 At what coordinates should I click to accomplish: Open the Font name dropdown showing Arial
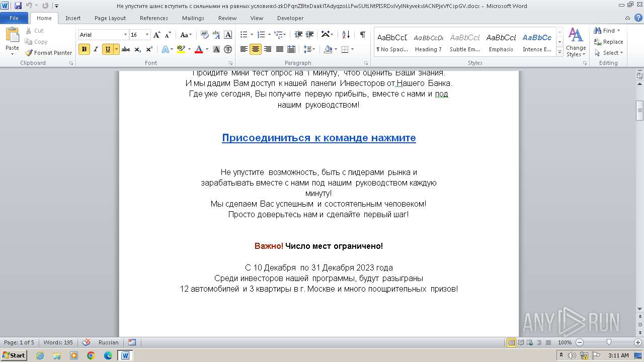pos(126,35)
